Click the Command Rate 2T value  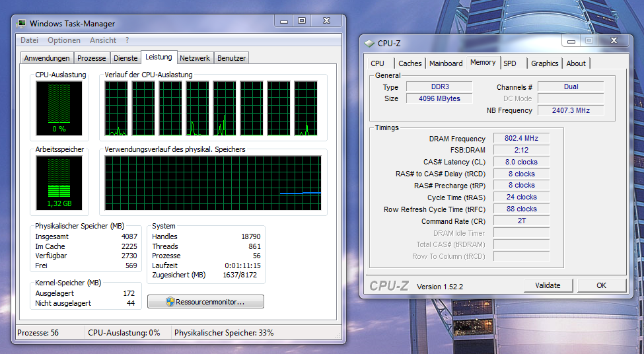(521, 221)
